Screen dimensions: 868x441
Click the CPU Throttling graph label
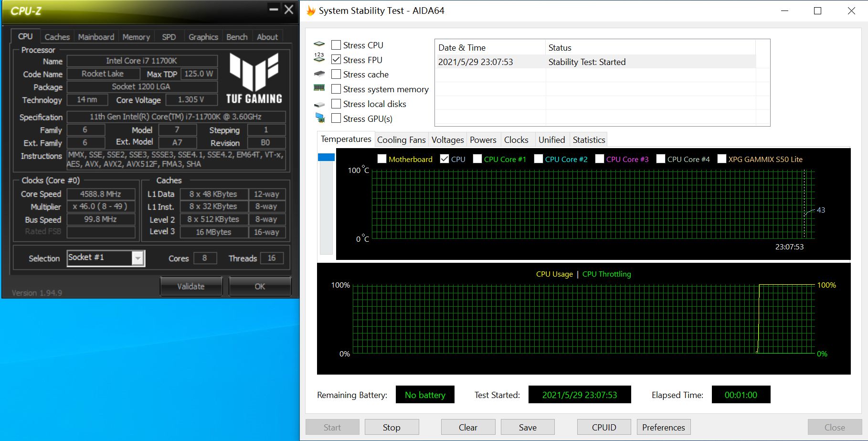[x=606, y=274]
